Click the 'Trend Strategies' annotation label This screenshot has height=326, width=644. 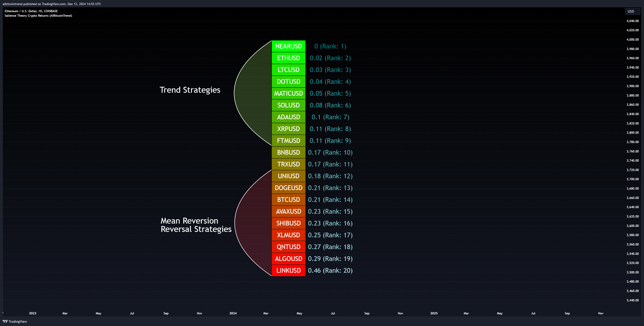pos(190,90)
